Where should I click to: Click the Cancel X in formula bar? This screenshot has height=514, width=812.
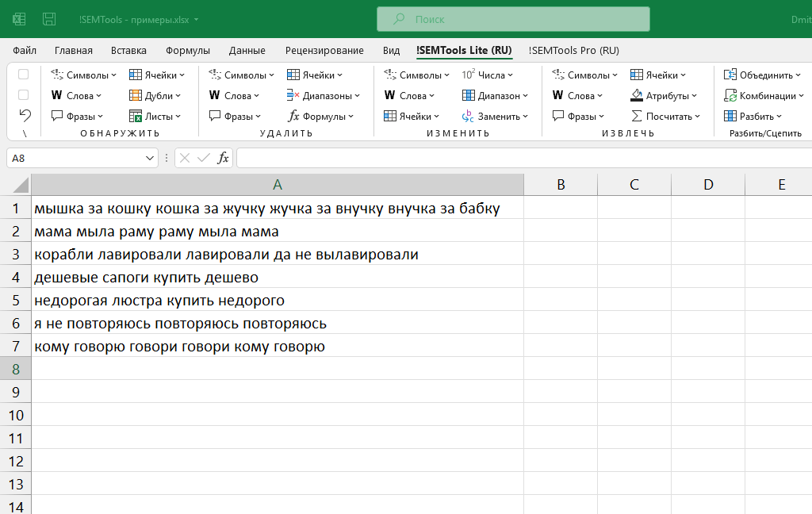(x=185, y=158)
